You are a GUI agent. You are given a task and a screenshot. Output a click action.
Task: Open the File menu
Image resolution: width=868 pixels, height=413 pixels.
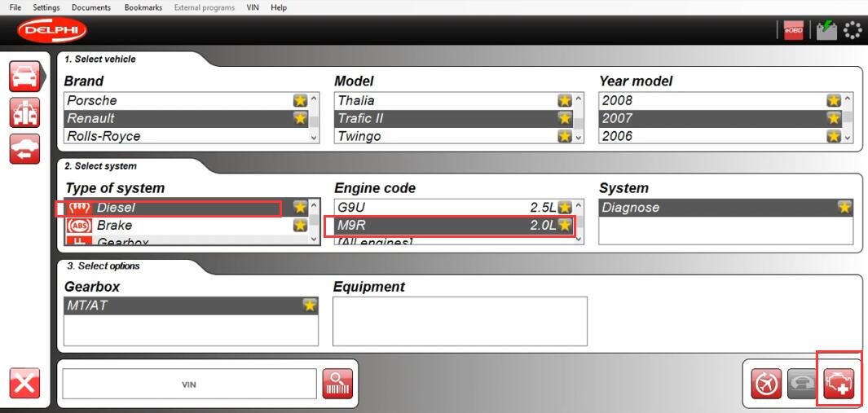[15, 8]
